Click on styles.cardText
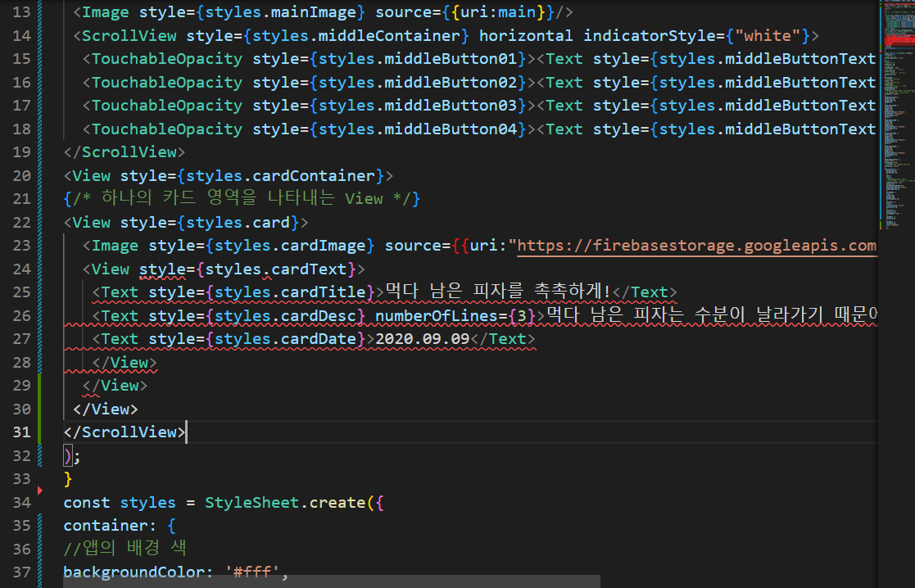 point(276,269)
